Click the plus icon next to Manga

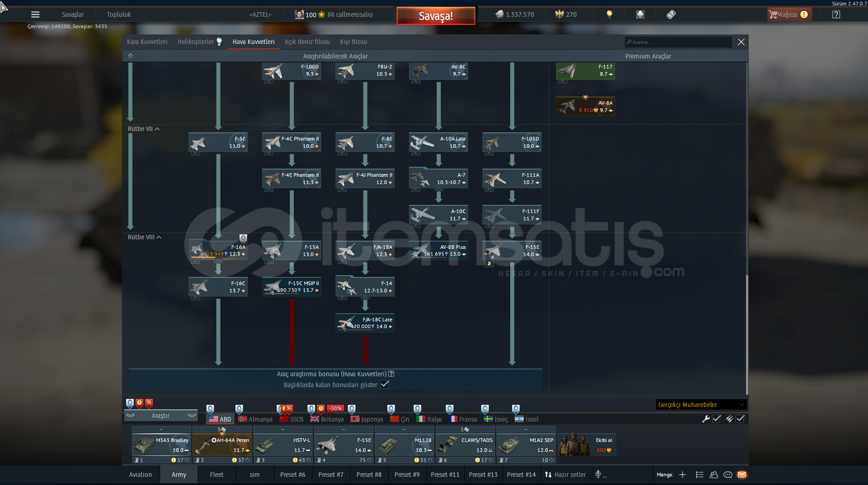(x=683, y=475)
